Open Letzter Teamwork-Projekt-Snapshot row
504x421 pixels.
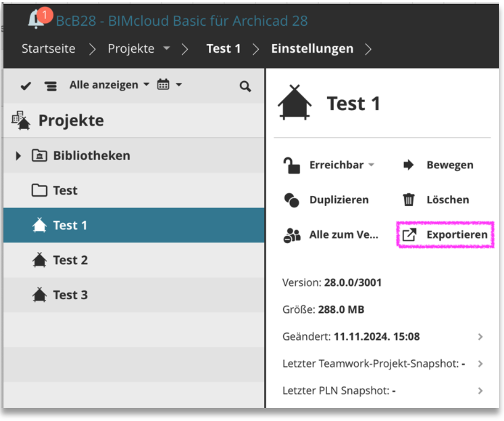coord(383,364)
